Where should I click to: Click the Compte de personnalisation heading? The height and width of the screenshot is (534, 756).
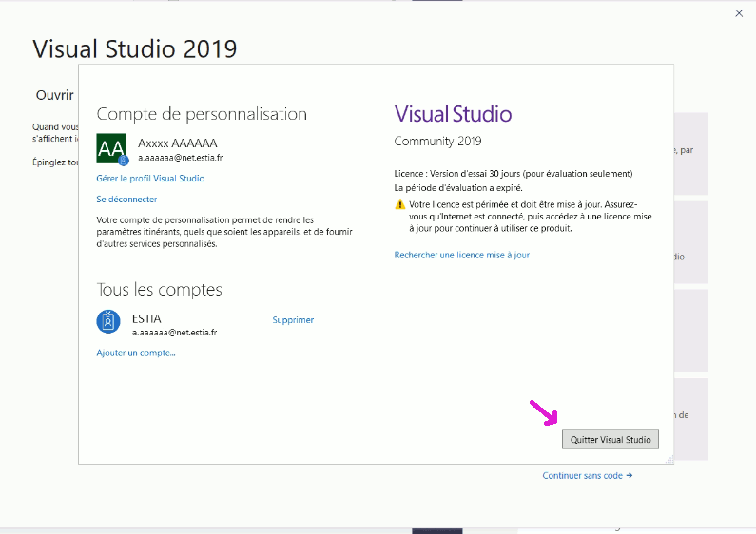(202, 114)
